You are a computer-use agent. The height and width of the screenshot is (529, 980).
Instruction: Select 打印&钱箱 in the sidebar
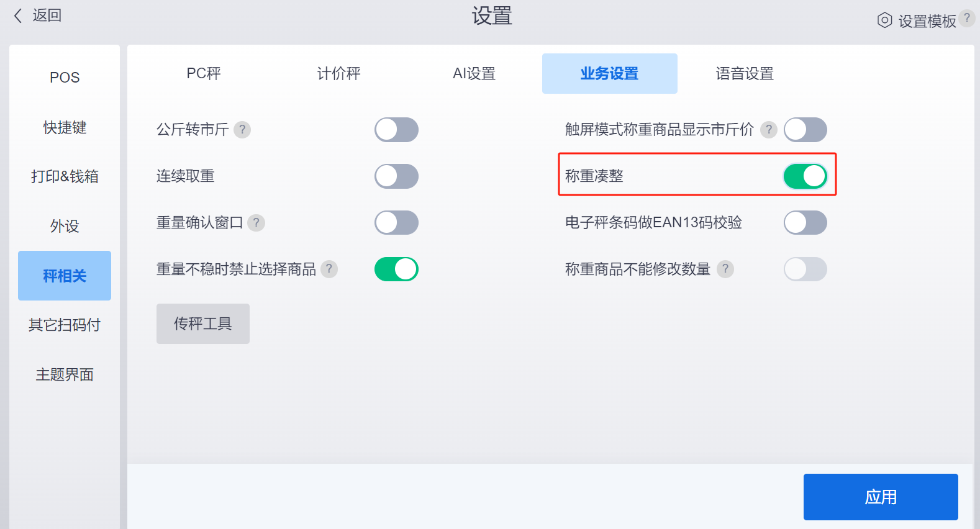click(x=65, y=177)
